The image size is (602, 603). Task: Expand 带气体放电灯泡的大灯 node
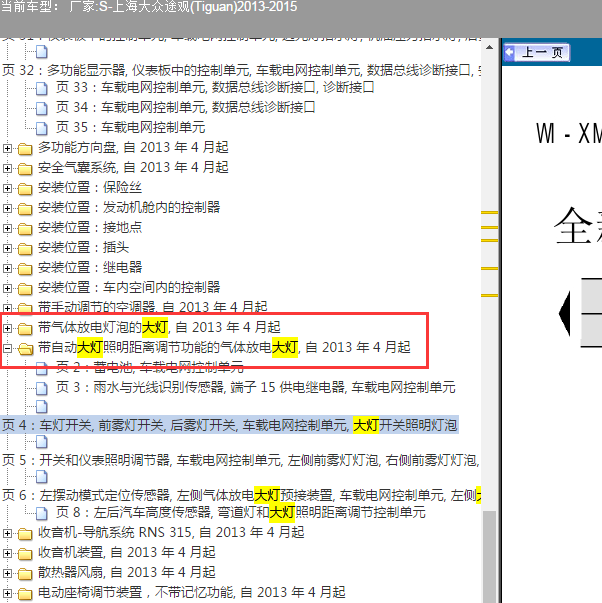[x=7, y=328]
